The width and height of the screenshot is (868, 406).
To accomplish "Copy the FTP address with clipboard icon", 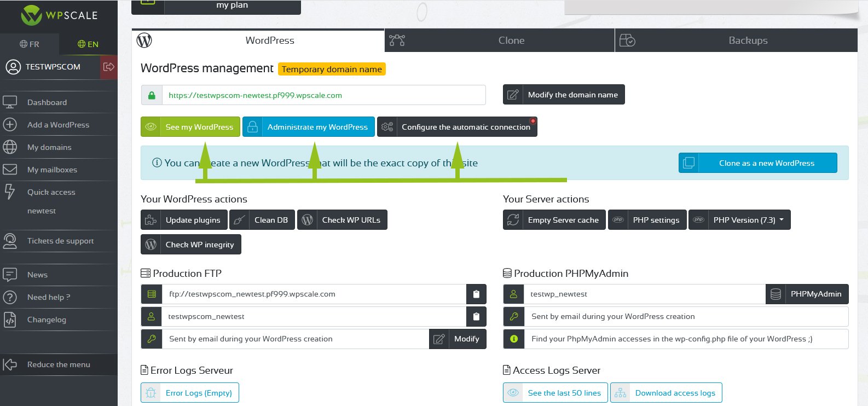I will pos(476,294).
